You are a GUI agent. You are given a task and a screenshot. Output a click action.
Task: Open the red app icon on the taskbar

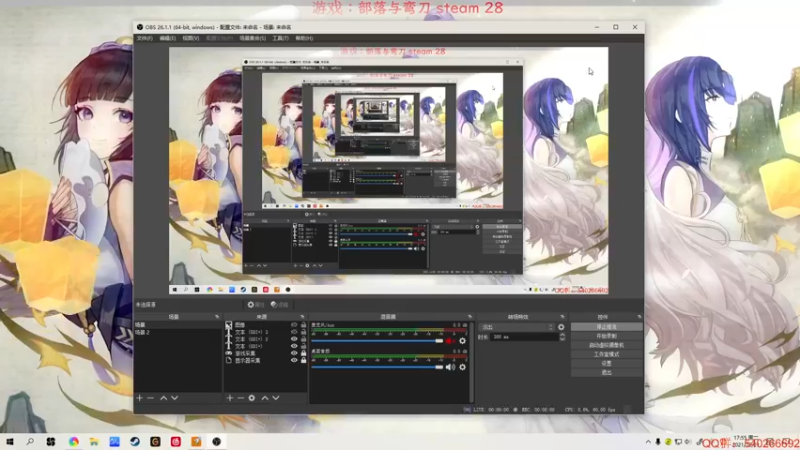176,441
